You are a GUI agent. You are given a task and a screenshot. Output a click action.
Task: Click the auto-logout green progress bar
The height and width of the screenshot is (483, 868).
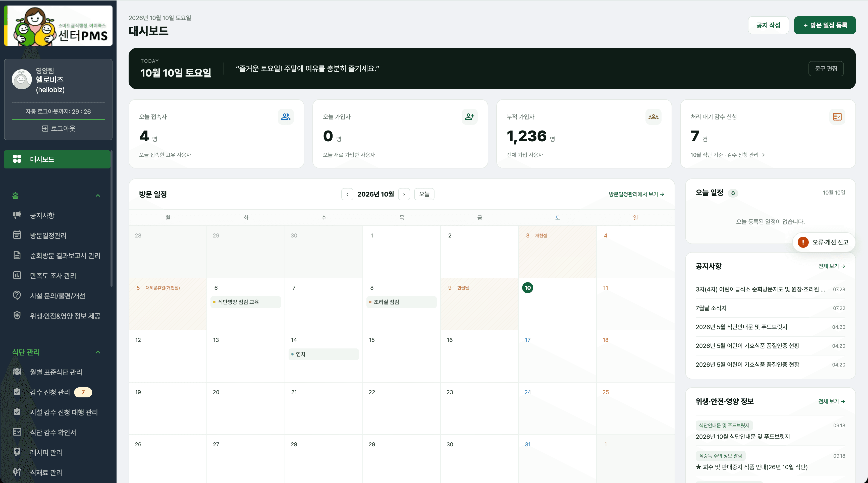[58, 119]
